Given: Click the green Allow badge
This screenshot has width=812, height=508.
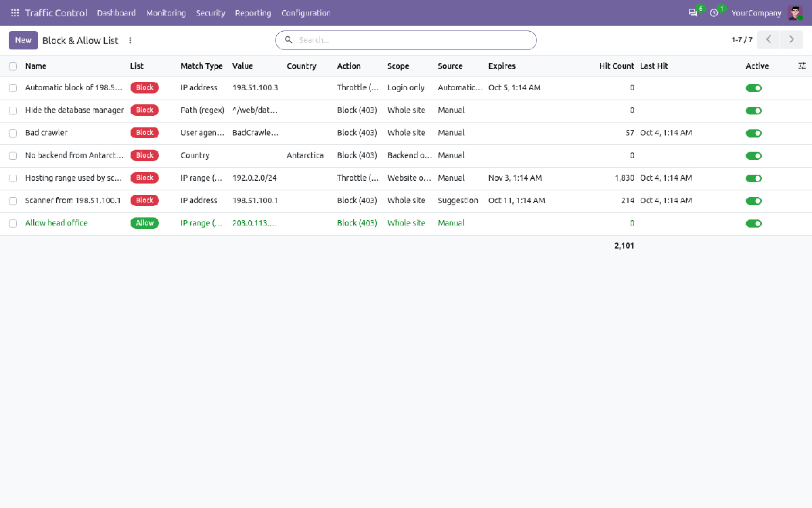Looking at the screenshot, I should coord(145,223).
